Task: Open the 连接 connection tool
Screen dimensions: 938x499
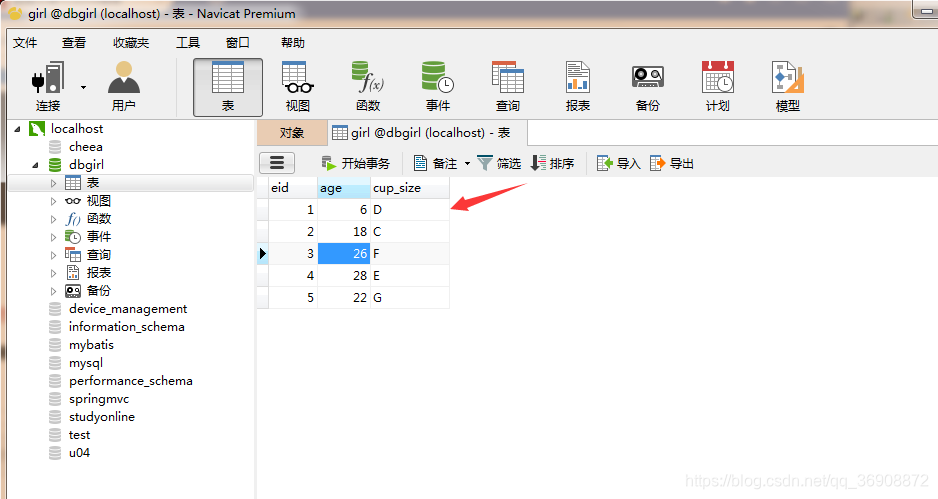Action: pyautogui.click(x=48, y=87)
